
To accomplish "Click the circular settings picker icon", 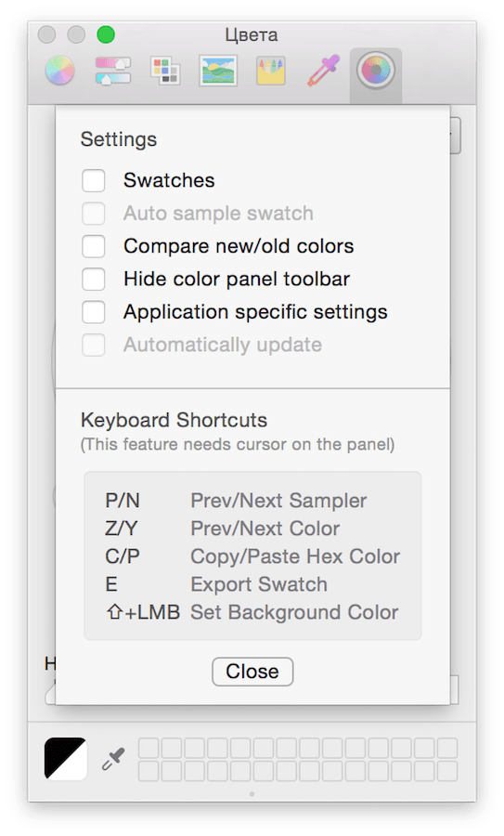I will [x=376, y=71].
